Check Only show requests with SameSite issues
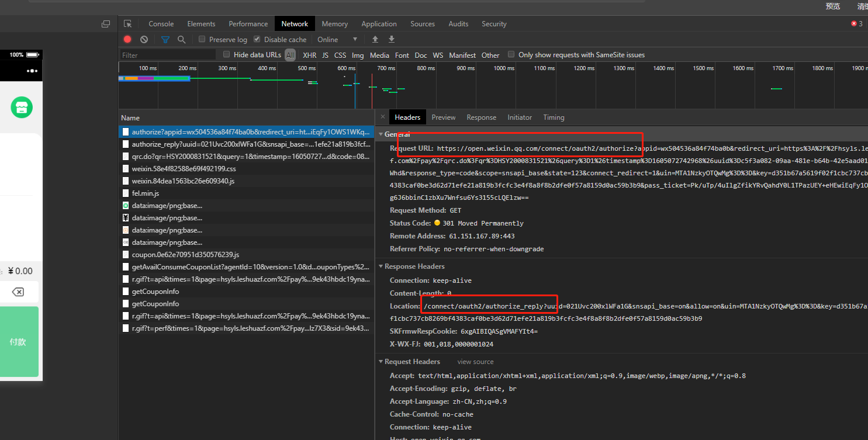Viewport: 868px width, 440px height. [511, 54]
